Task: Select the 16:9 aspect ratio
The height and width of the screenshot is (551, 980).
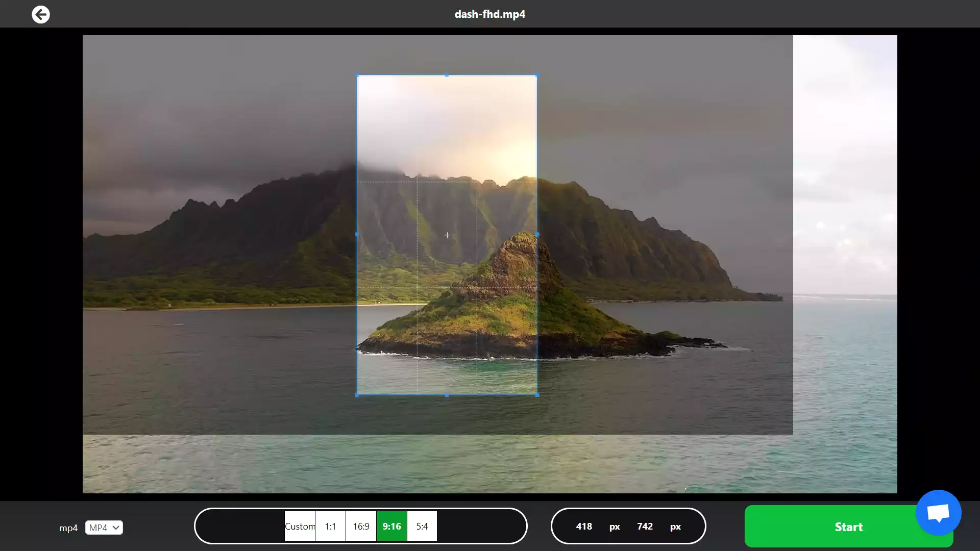Action: pos(361,526)
